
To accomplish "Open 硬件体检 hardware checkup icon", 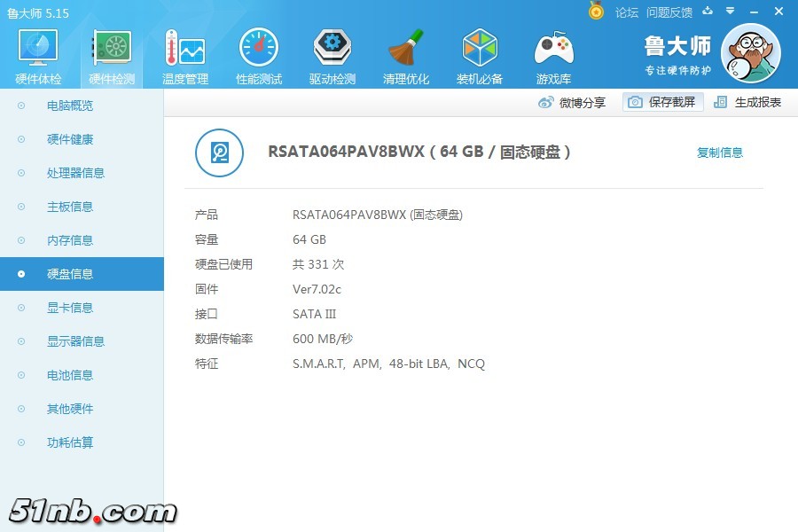I will point(38,49).
